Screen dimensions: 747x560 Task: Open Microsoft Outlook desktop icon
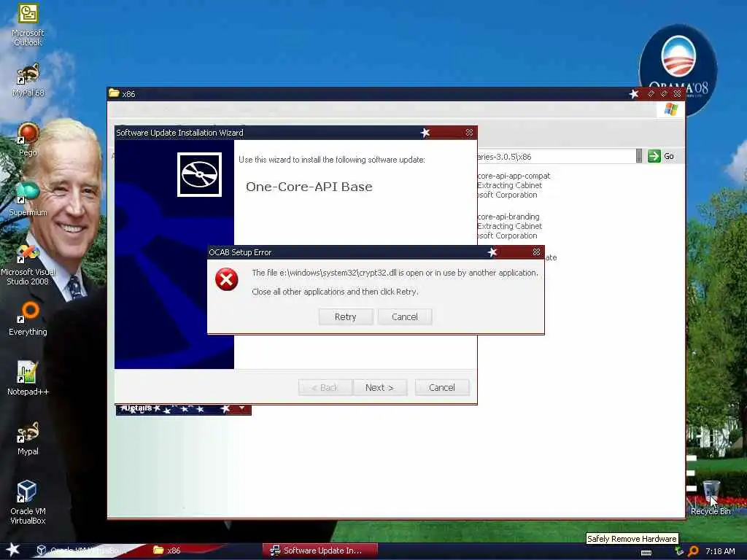click(28, 25)
